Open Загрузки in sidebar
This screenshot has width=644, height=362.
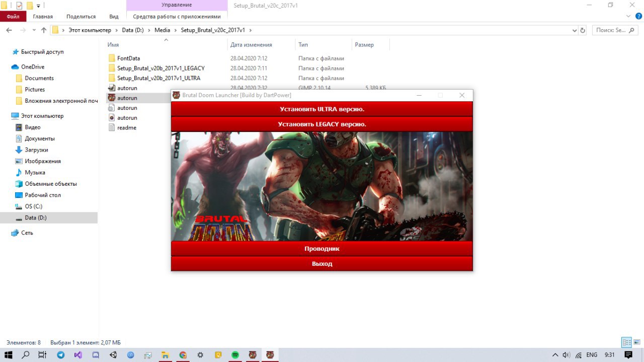(37, 150)
